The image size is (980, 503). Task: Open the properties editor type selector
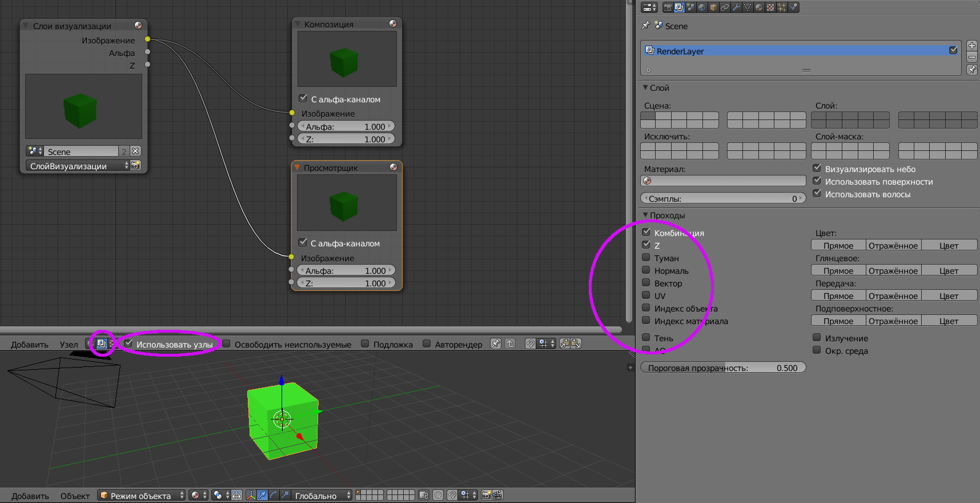tap(649, 7)
